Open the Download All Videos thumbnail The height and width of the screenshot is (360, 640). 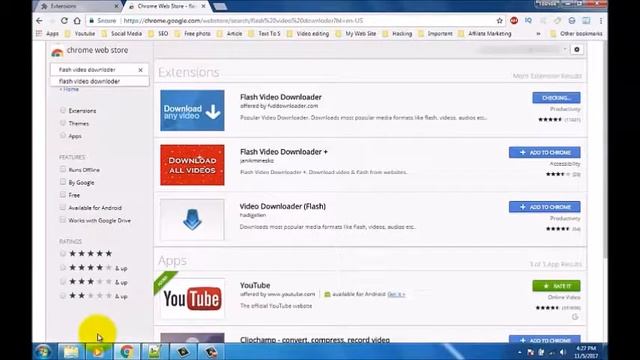coord(192,165)
